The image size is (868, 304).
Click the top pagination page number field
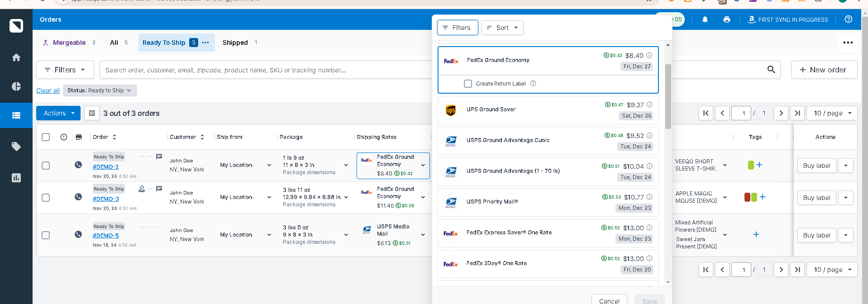pyautogui.click(x=741, y=113)
